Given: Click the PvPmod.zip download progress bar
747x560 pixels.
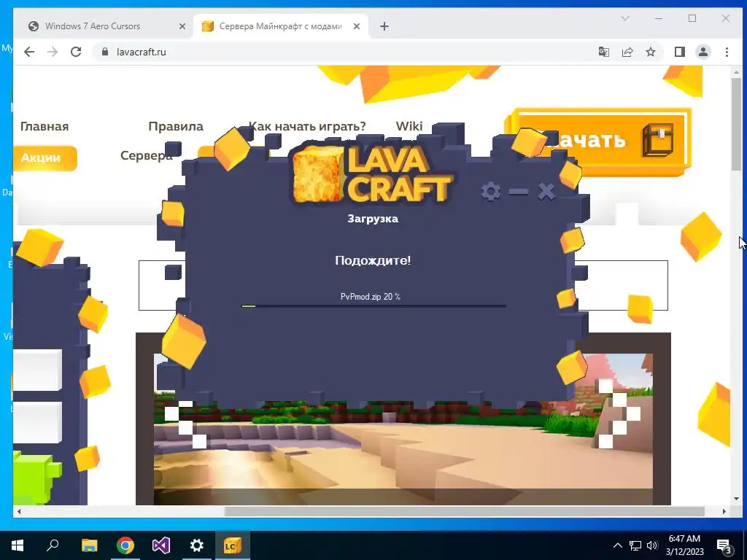Looking at the screenshot, I should click(x=373, y=306).
